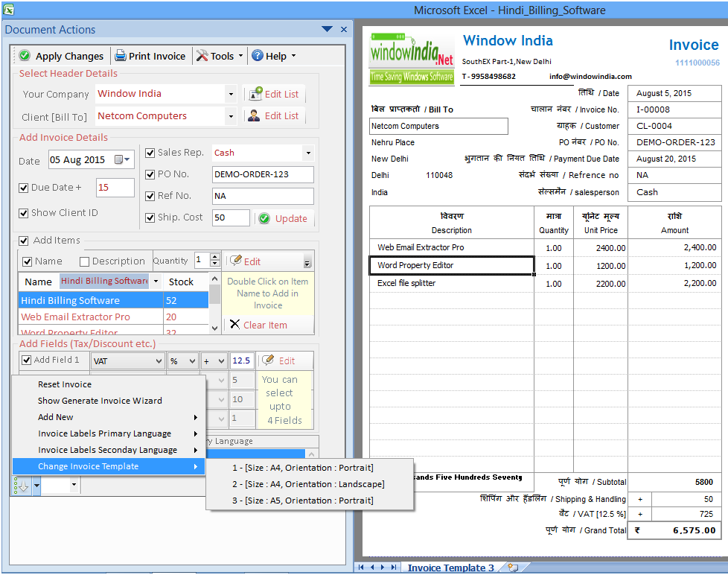Uncheck the Due Date + checkbox
Image resolution: width=728 pixels, height=575 pixels.
point(23,188)
